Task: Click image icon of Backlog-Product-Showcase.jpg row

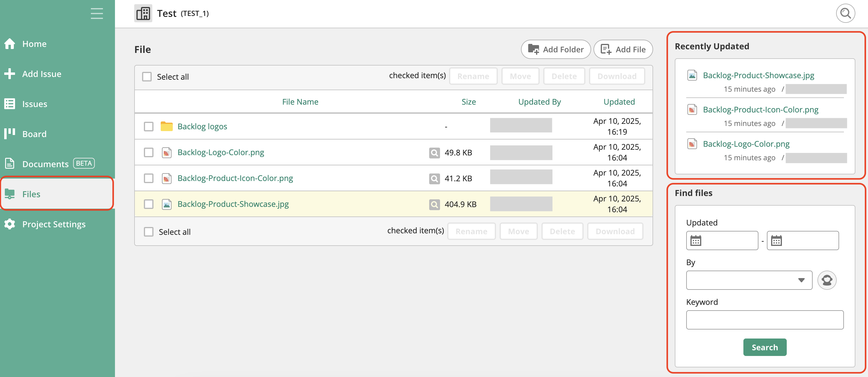Action: pos(166,204)
